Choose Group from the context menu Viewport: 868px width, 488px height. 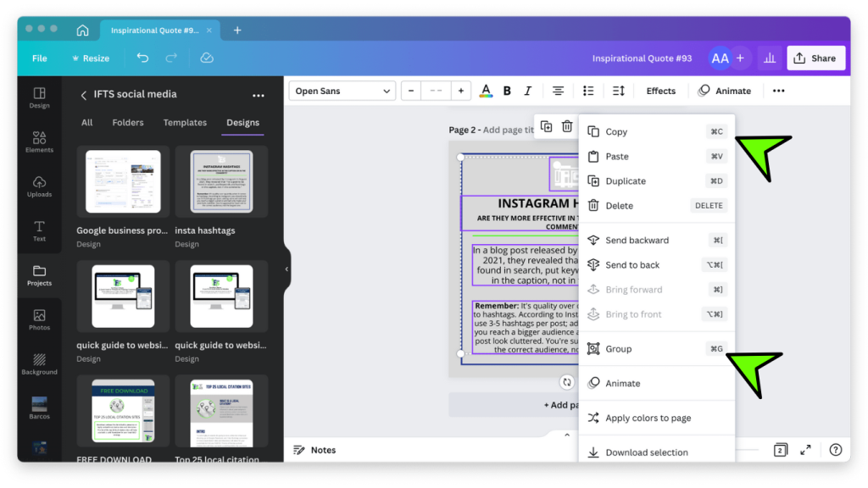[657, 348]
